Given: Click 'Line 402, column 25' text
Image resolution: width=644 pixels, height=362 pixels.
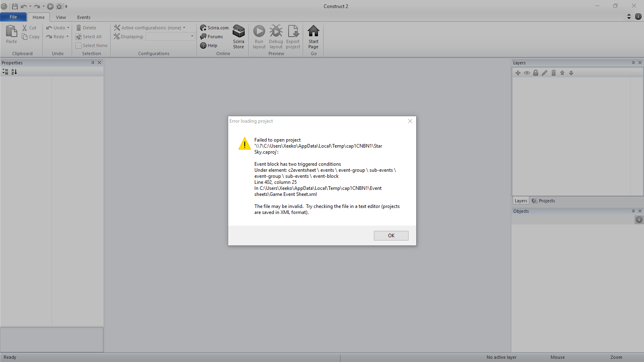Looking at the screenshot, I should click(275, 182).
